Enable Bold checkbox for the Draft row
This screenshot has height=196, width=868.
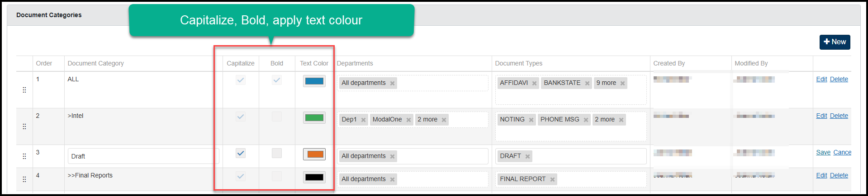point(277,153)
